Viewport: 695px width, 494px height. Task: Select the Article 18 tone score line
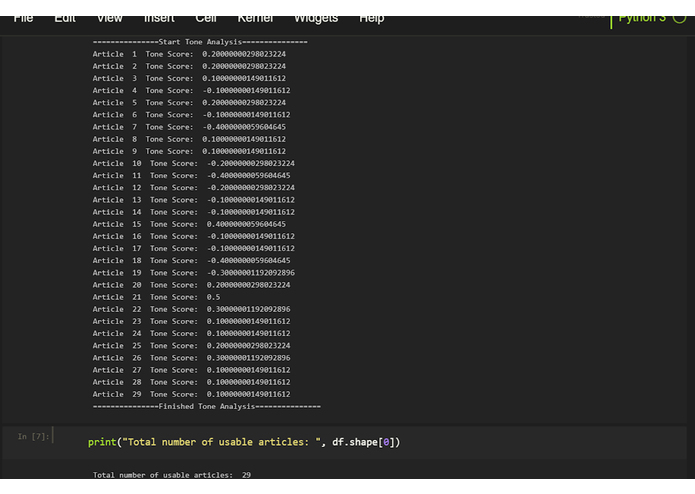coord(191,261)
